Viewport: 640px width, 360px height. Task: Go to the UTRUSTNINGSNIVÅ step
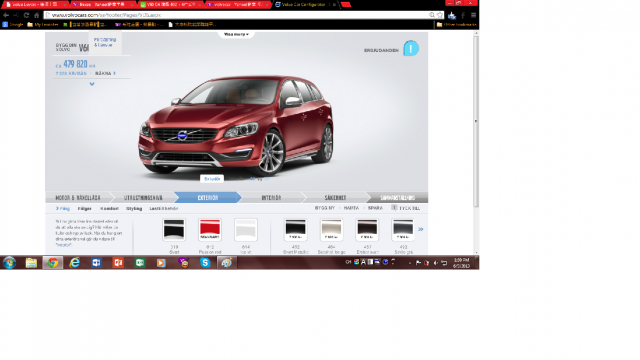(143, 198)
